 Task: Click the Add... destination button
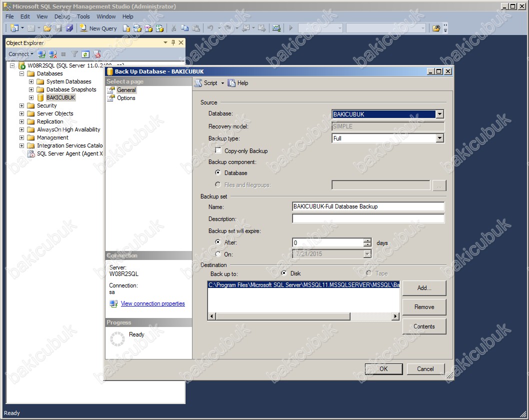coord(424,288)
